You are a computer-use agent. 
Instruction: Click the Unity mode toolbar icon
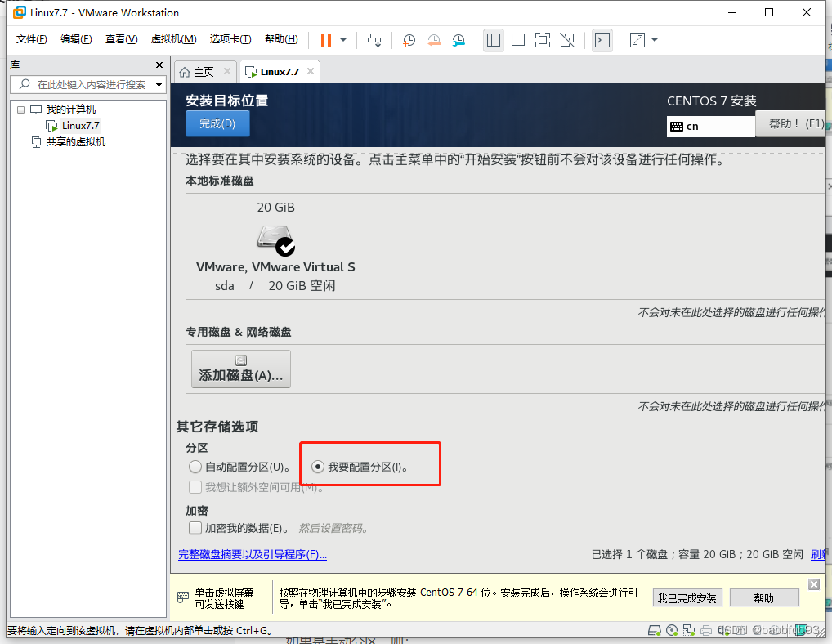pos(567,40)
